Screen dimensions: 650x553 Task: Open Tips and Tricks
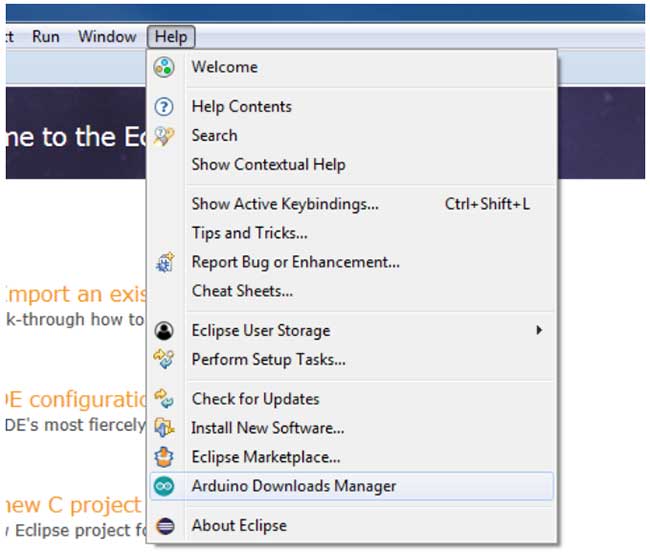click(249, 233)
